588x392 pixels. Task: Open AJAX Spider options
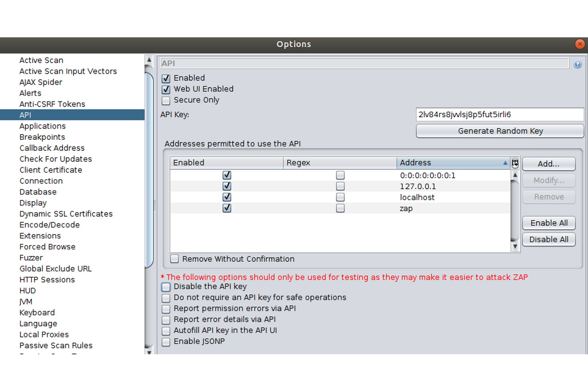click(x=41, y=82)
